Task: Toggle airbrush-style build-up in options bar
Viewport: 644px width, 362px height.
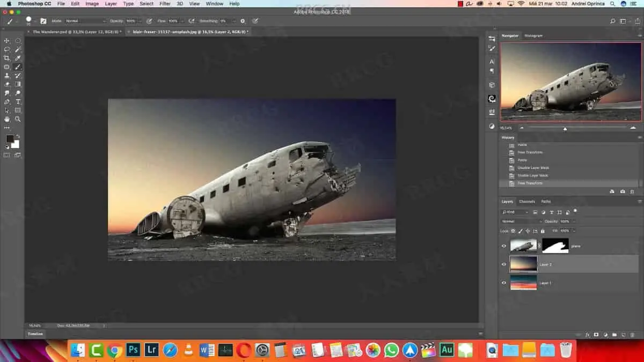Action: 192,21
